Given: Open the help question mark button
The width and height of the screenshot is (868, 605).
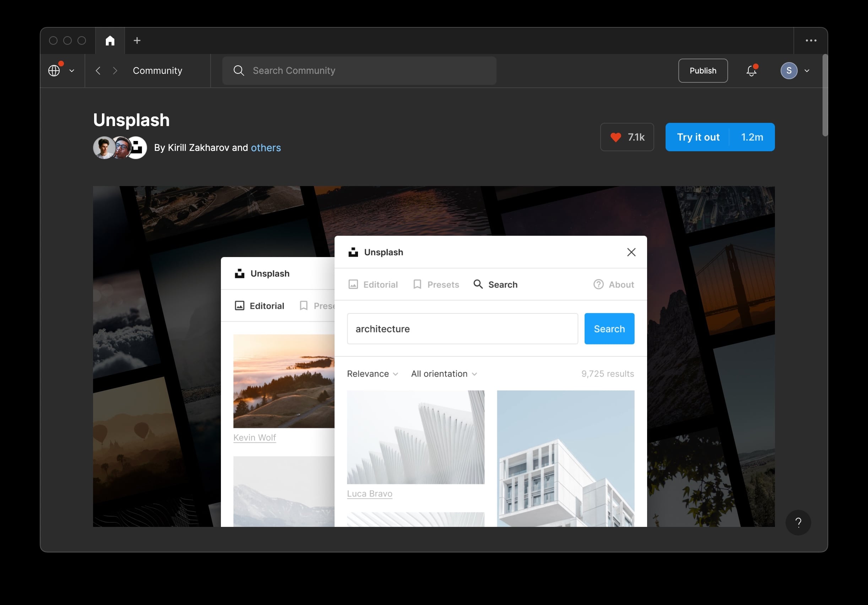Looking at the screenshot, I should coord(798,523).
